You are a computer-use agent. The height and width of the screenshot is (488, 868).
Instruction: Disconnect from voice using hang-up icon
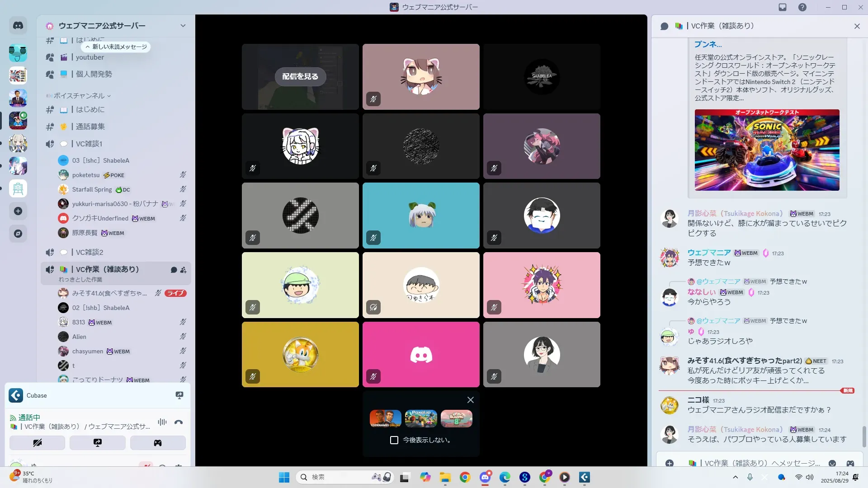(x=179, y=422)
